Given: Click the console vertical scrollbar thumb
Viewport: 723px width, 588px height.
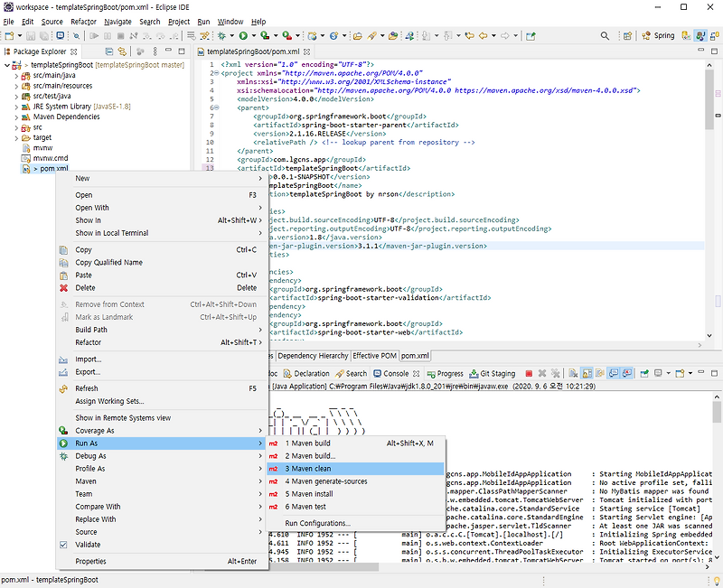Looking at the screenshot, I should [x=716, y=412].
